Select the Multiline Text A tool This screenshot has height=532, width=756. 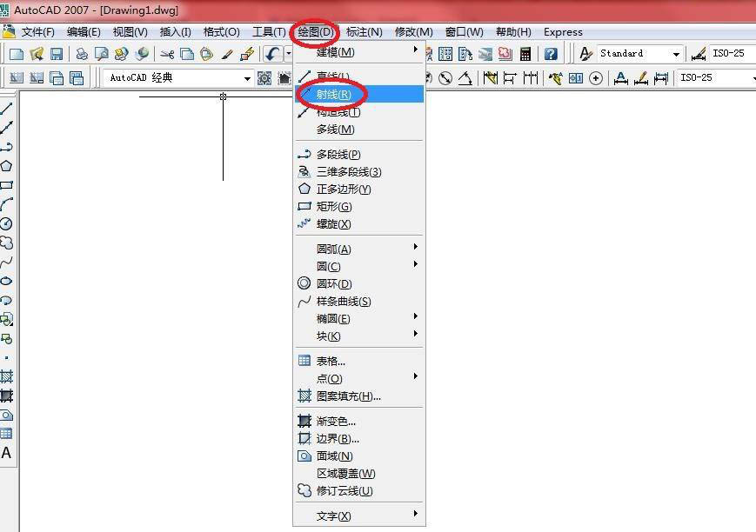click(x=6, y=453)
